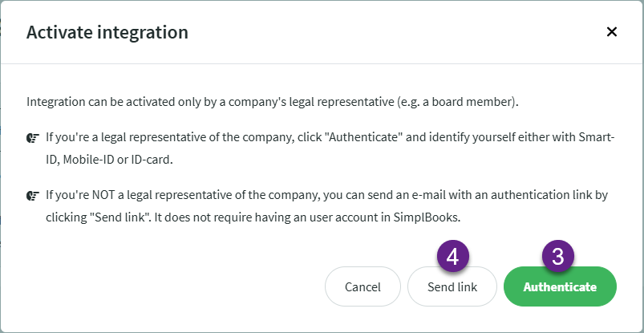
Task: Click the pointing hand icon beside the NOT legal representative bullet
Action: 32,196
